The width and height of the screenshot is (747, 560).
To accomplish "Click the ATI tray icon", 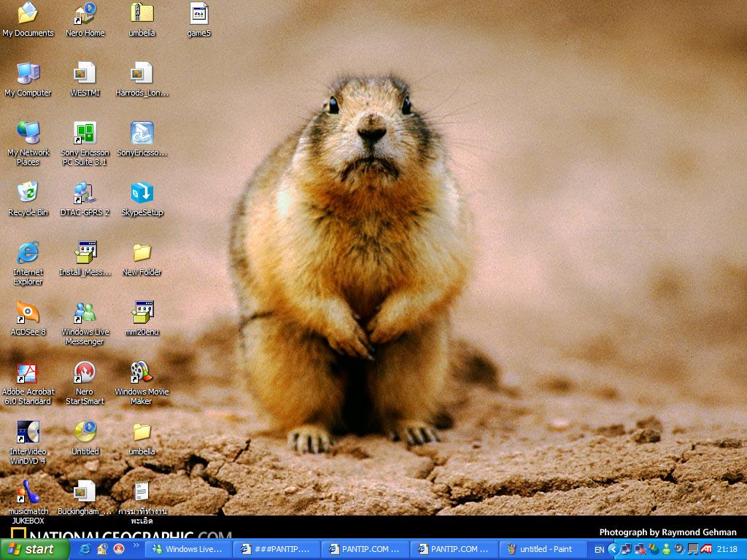I will (x=706, y=550).
